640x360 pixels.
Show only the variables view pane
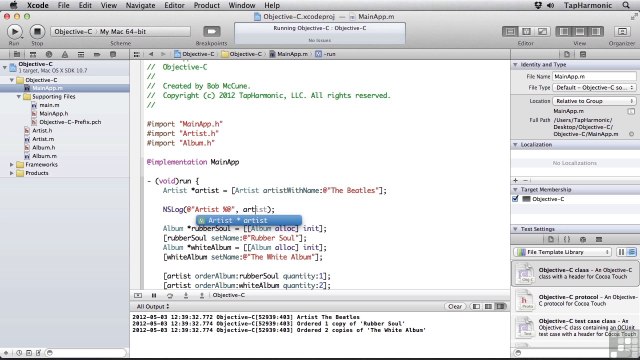476,307
